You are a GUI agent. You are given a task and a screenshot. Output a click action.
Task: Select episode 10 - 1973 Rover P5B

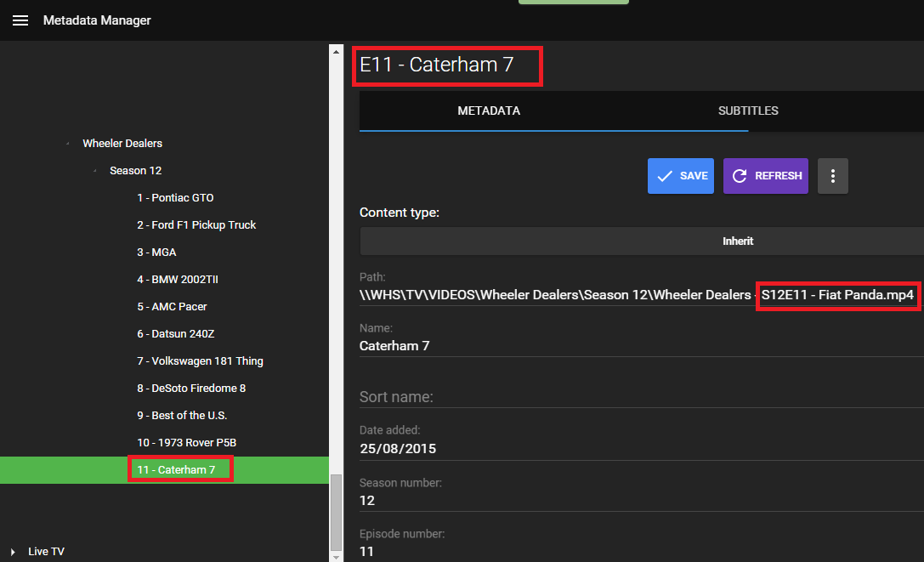click(x=186, y=442)
